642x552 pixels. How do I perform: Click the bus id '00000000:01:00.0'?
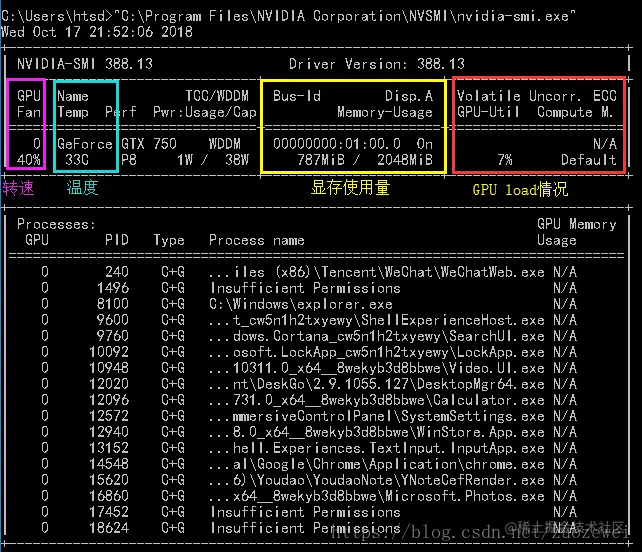pyautogui.click(x=337, y=144)
